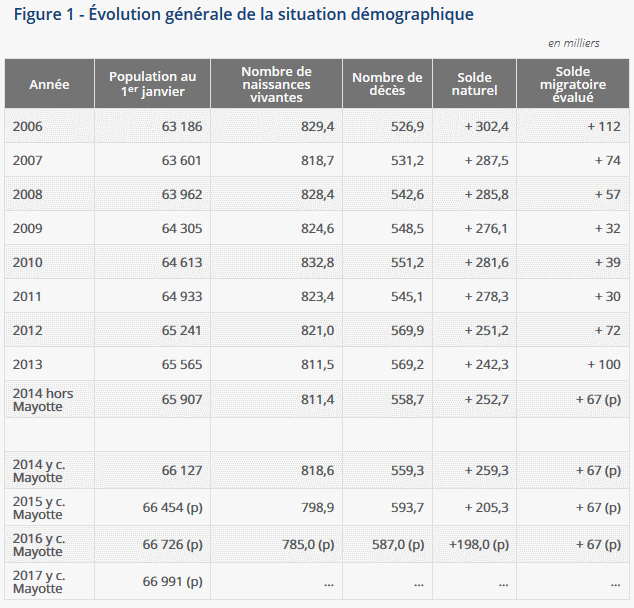Click population value 63 186
This screenshot has width=634, height=608.
click(x=182, y=127)
